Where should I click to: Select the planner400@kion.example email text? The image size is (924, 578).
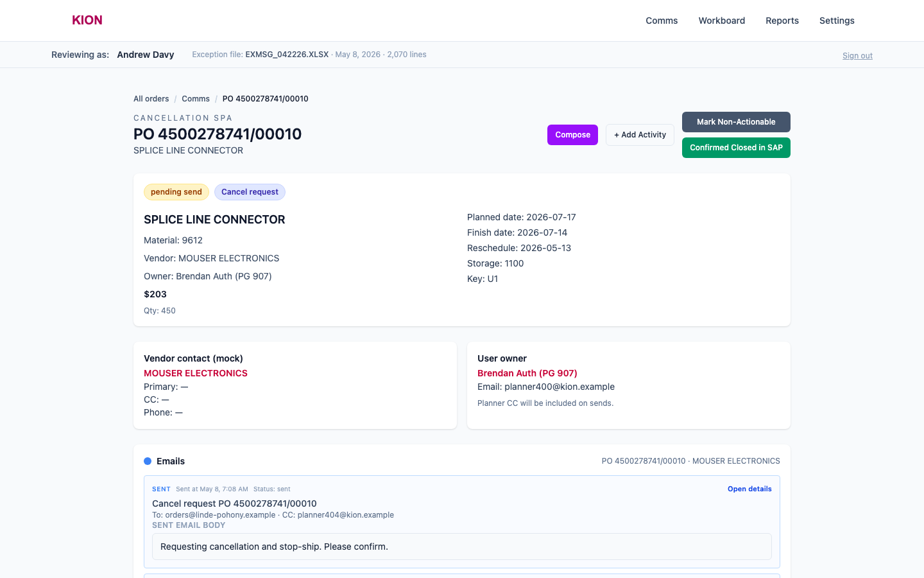point(560,387)
